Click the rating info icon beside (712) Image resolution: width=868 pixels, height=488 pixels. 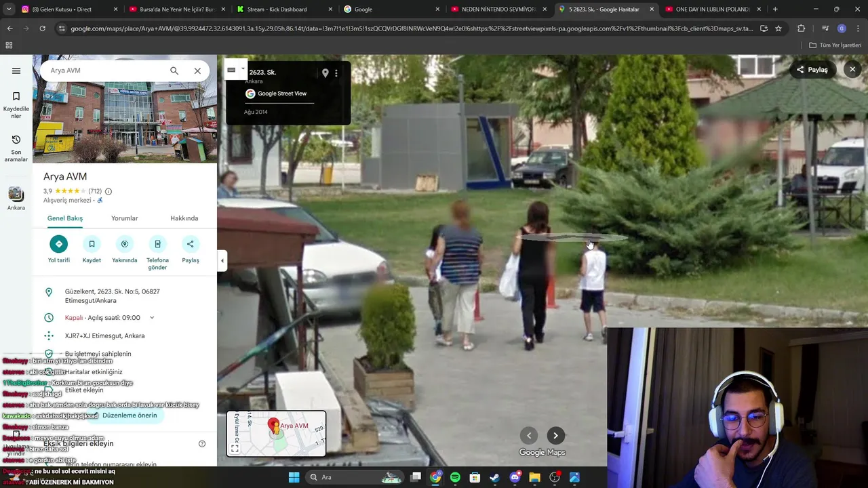(108, 191)
